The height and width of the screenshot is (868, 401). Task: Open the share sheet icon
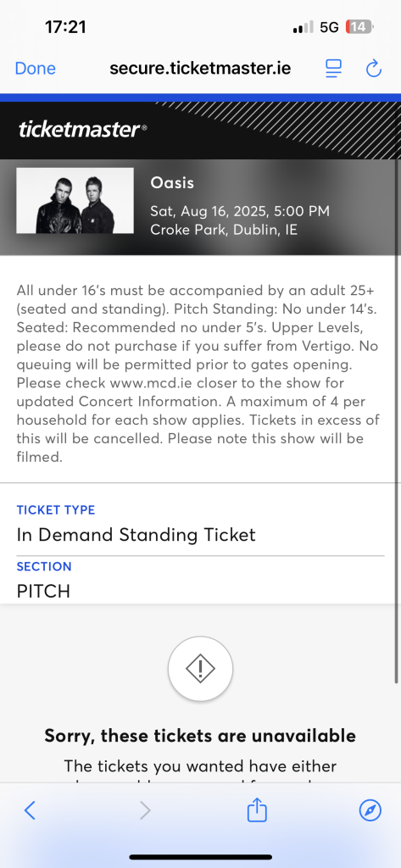256,810
